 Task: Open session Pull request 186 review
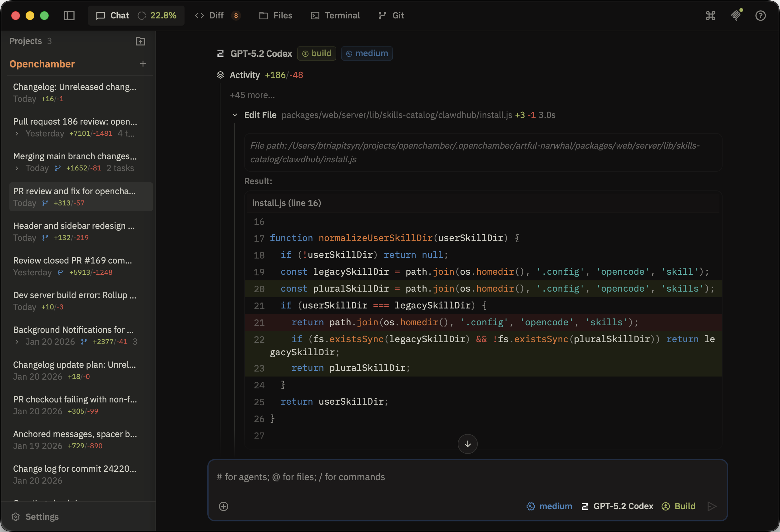81,127
